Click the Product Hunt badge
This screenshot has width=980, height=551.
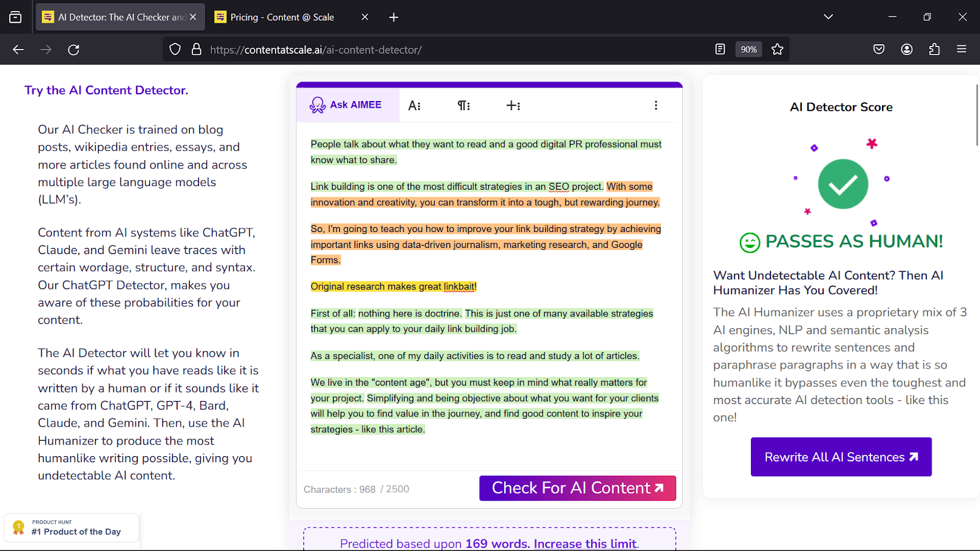coord(72,528)
